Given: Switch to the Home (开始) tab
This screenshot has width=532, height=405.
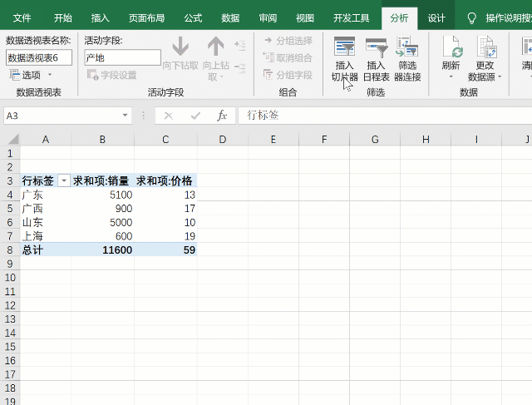Looking at the screenshot, I should point(63,18).
